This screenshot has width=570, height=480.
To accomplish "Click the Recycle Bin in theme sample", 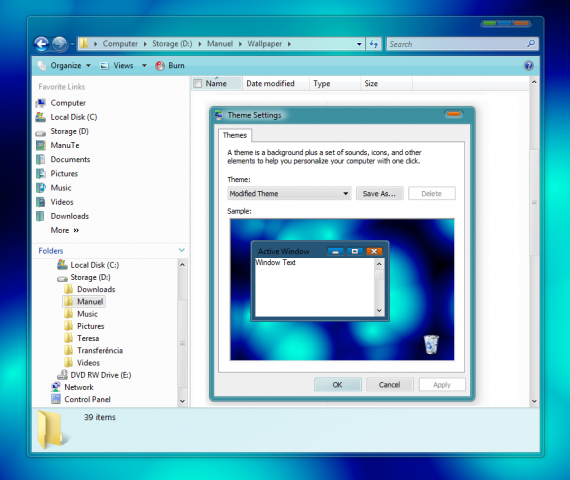I will click(431, 344).
